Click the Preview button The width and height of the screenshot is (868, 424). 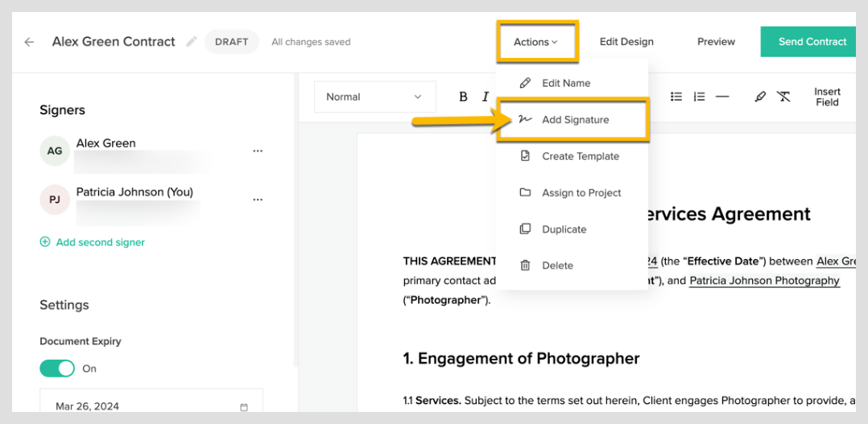716,42
